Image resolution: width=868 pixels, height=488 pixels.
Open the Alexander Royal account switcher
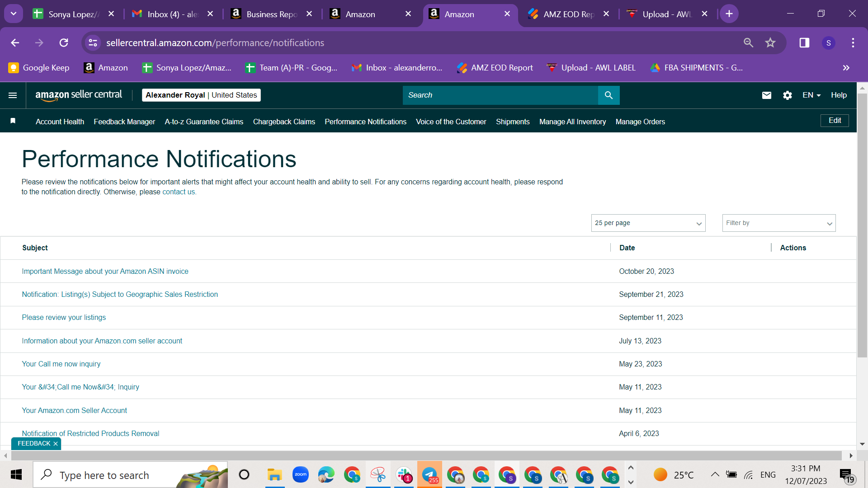[201, 95]
